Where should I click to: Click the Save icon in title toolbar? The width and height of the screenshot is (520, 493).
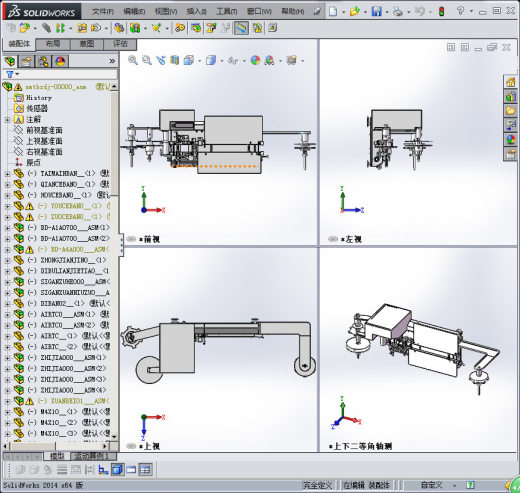pyautogui.click(x=377, y=11)
